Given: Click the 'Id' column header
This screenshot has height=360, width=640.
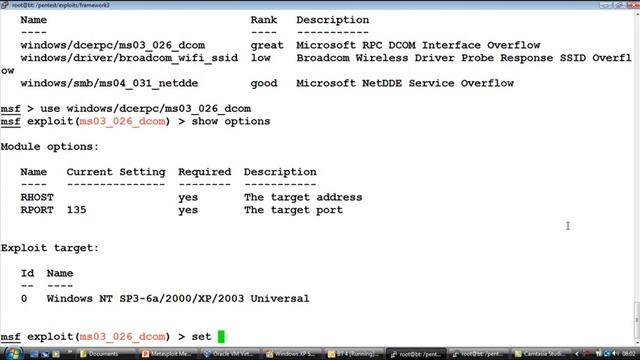Looking at the screenshot, I should [x=27, y=273].
